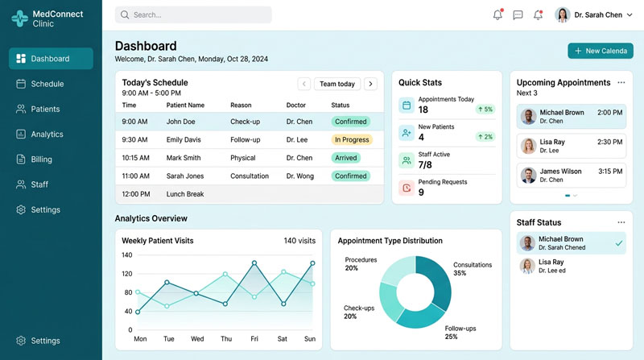Image resolution: width=644 pixels, height=360 pixels.
Task: Open the messages chat bubble icon
Action: (518, 15)
